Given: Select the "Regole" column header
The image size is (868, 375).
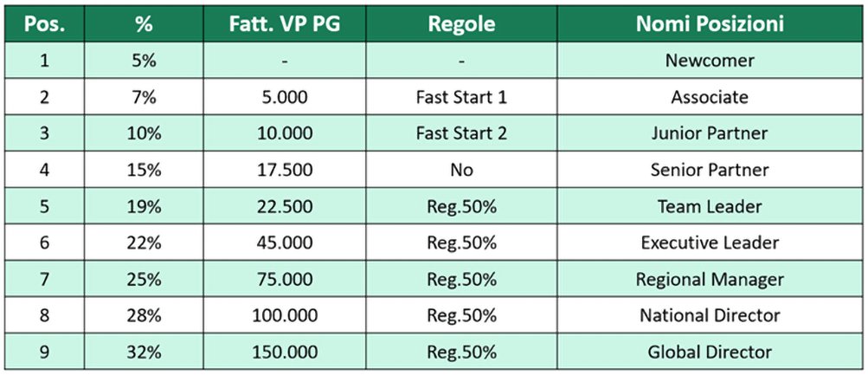Looking at the screenshot, I should (x=461, y=24).
